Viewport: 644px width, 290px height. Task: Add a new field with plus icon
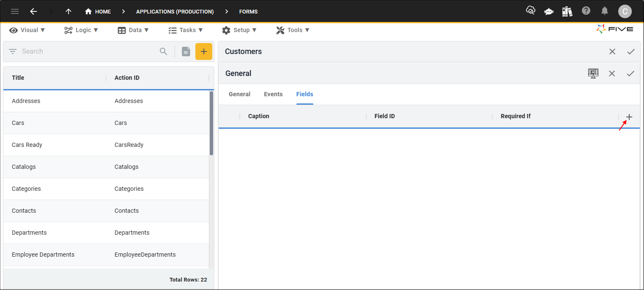pyautogui.click(x=629, y=117)
